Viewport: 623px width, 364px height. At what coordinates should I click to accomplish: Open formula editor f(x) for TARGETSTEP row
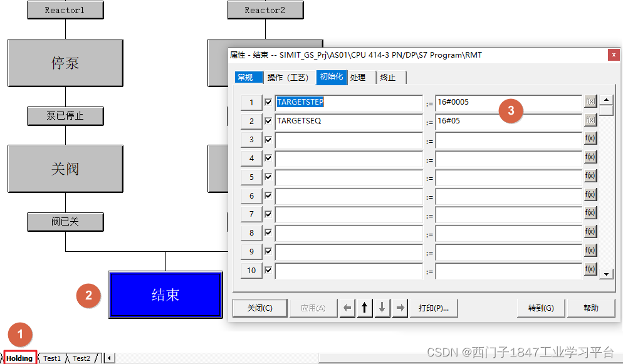(589, 101)
